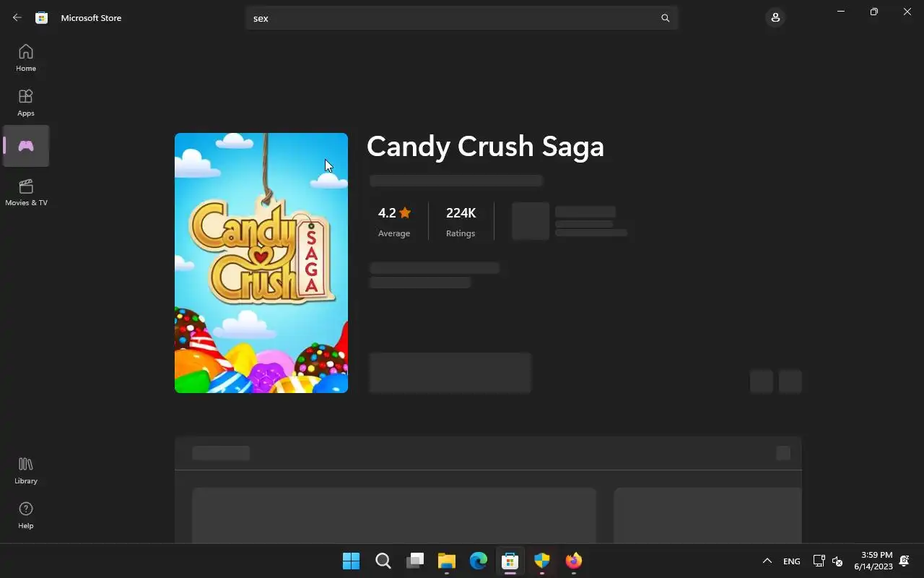Click the muted volume tray icon
Viewport: 924px width, 578px height.
coord(837,561)
